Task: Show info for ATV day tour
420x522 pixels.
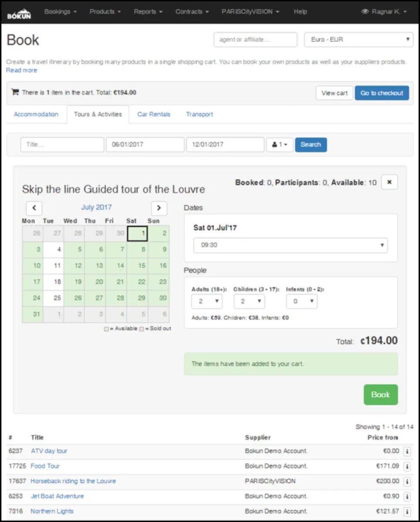Action: pos(407,452)
